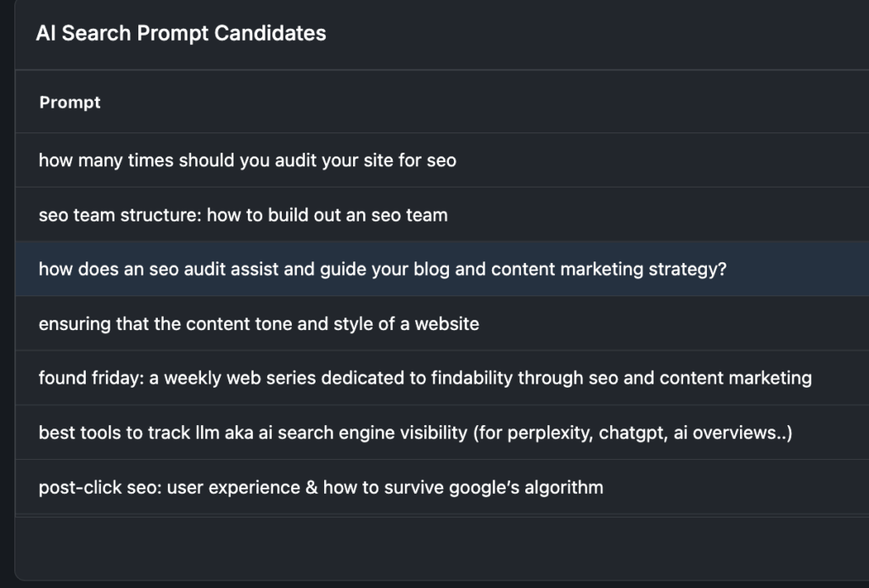Choose the "post-click seo" user experience row
This screenshot has width=869, height=588.
321,487
